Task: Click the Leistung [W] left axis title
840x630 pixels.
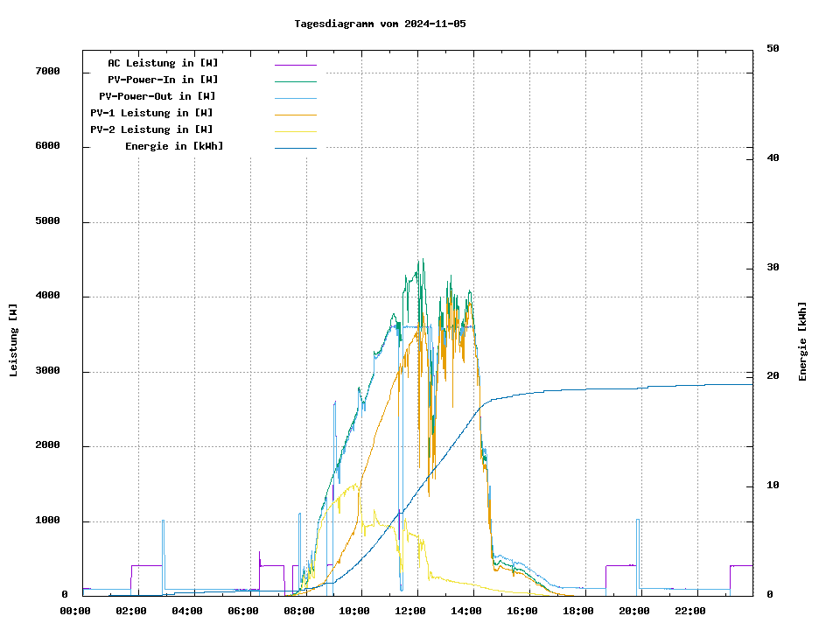Action: (14, 339)
